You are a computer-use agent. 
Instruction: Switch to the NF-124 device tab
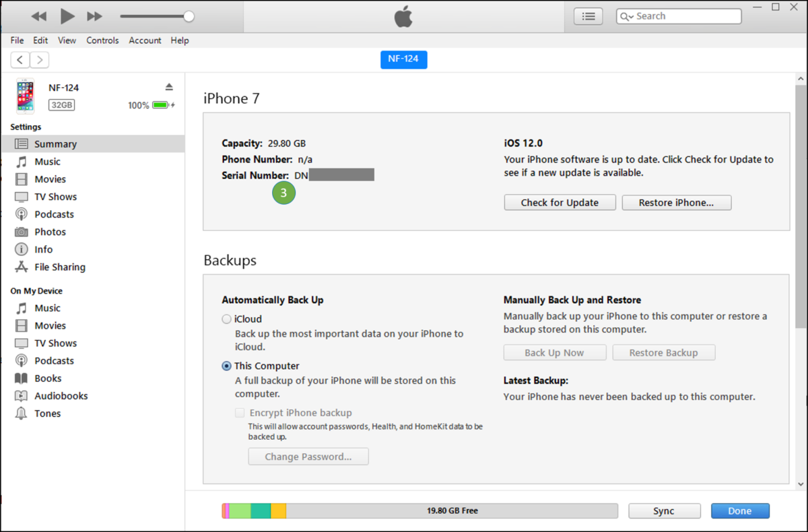click(x=403, y=59)
